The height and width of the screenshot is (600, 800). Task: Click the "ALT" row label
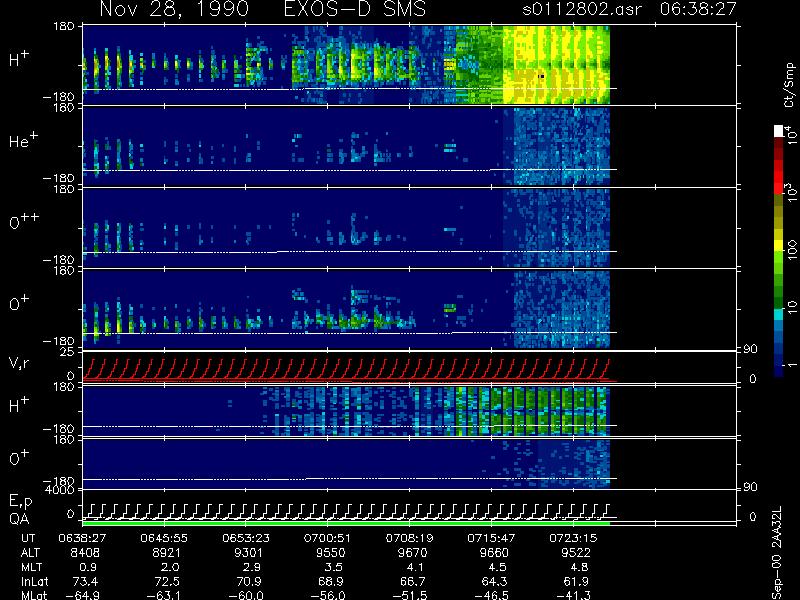pyautogui.click(x=30, y=553)
